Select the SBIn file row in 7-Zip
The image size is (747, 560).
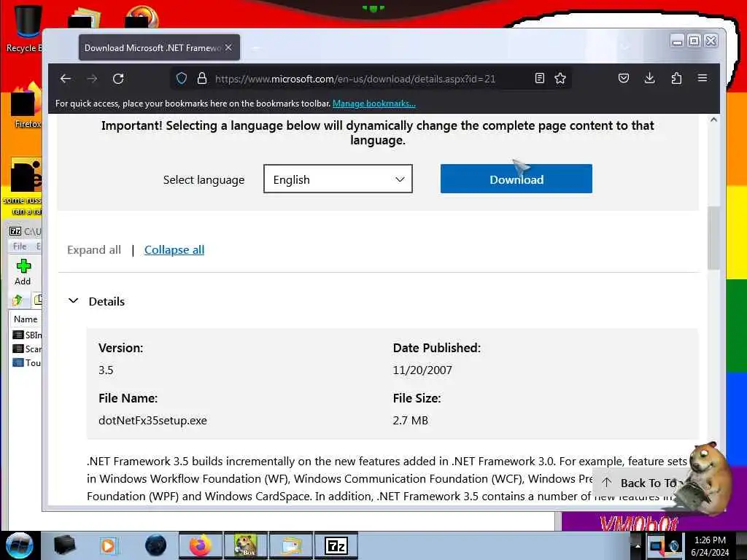click(x=27, y=335)
